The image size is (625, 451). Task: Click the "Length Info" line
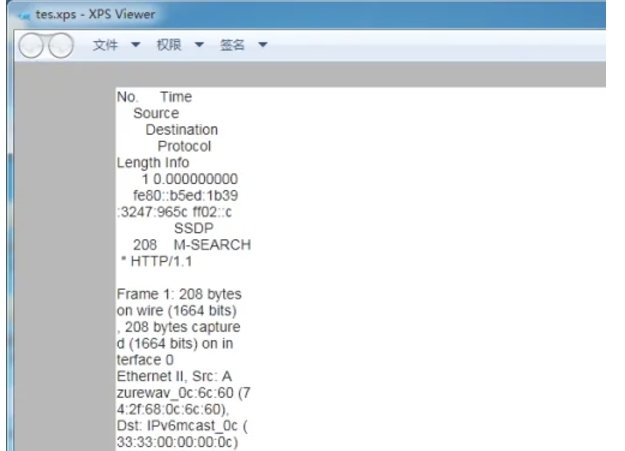pos(153,163)
